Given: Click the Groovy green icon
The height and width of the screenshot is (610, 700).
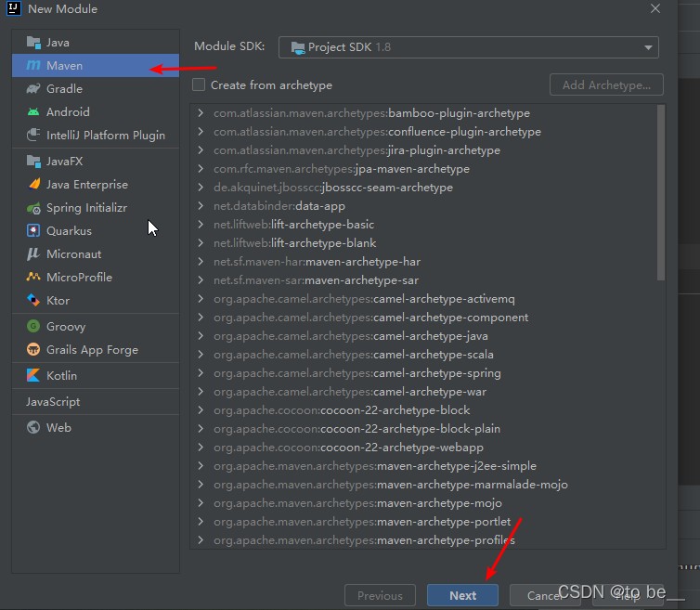Looking at the screenshot, I should pyautogui.click(x=33, y=327).
